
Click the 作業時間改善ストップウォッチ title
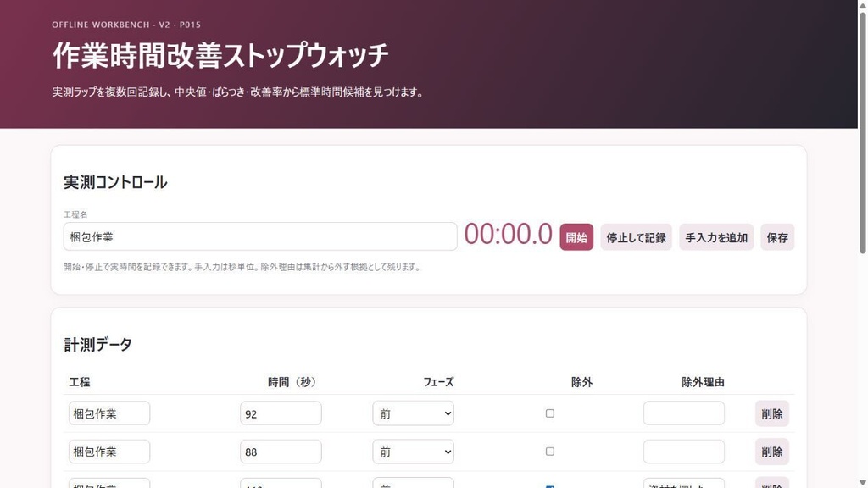tap(220, 55)
